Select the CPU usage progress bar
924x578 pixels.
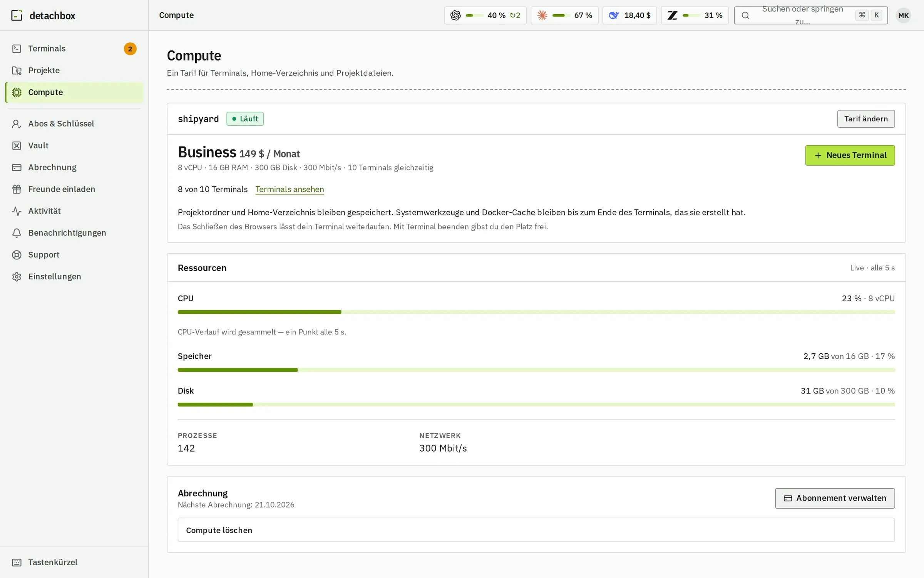point(536,312)
